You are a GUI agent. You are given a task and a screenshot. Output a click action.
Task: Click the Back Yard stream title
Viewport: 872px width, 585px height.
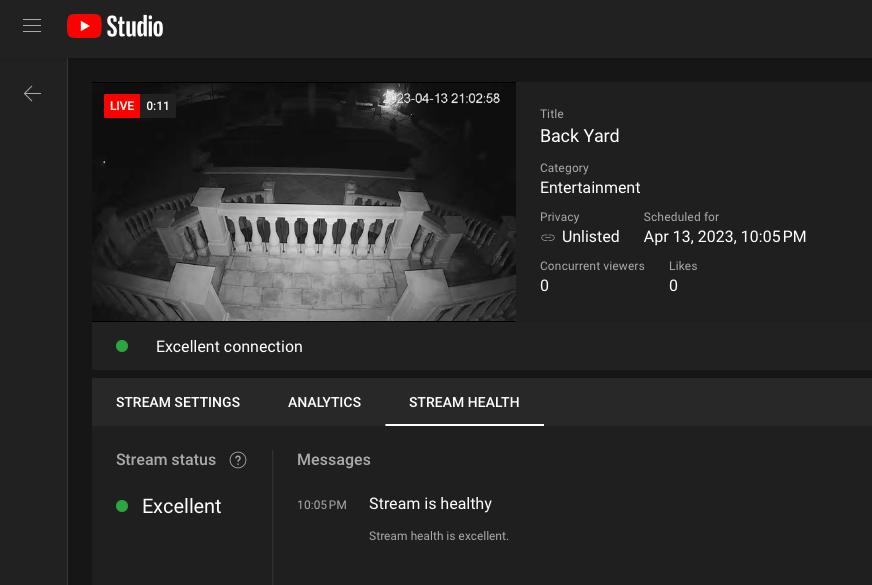579,136
